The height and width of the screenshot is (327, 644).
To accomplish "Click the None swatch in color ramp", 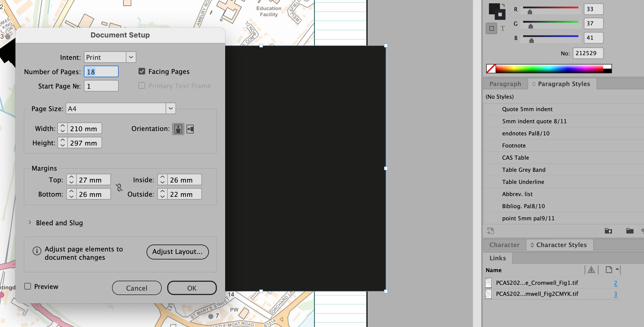I will 491,69.
